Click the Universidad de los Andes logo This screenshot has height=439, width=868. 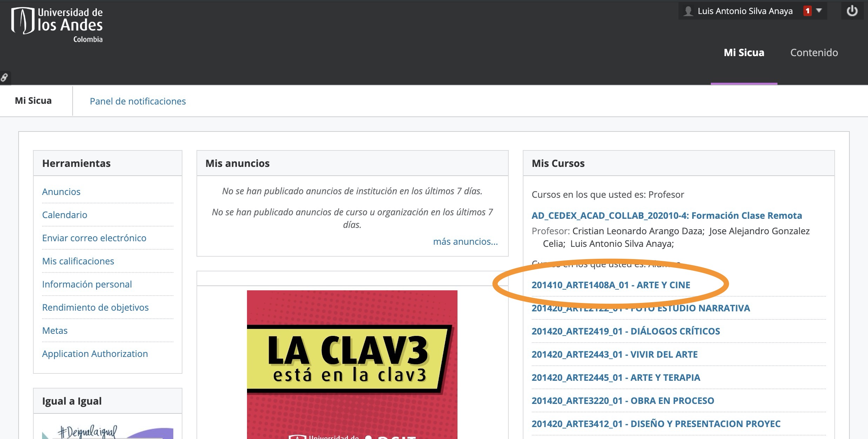coord(57,25)
